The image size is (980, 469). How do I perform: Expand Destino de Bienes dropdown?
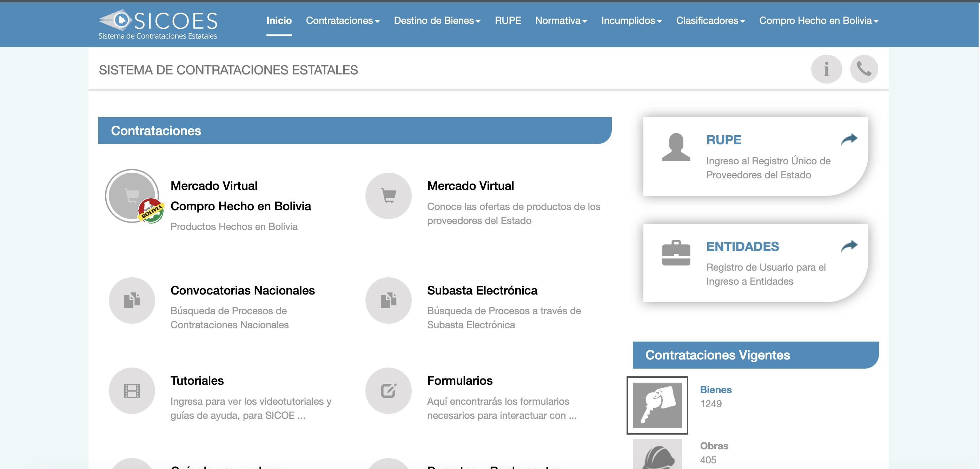pos(437,21)
